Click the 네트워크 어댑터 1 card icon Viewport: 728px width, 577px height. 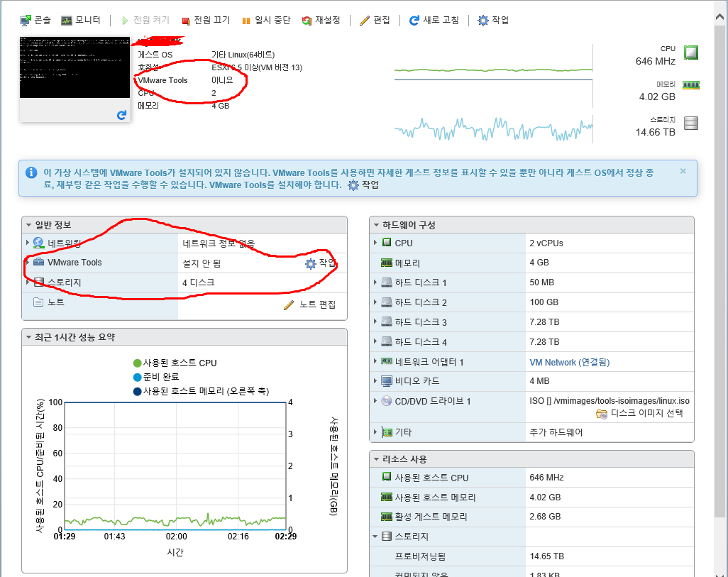click(387, 361)
